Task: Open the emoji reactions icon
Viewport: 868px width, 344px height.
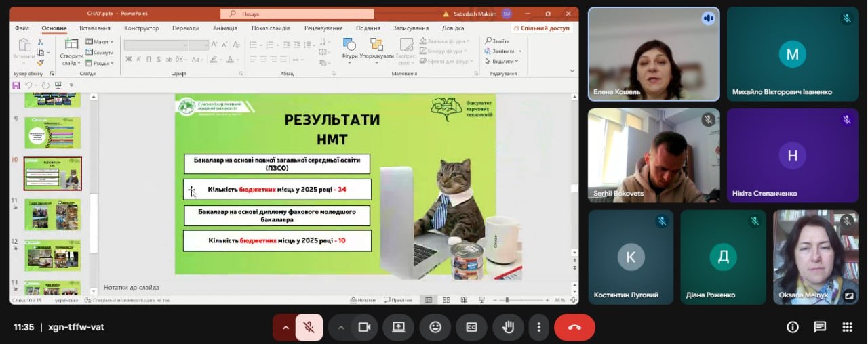Action: pos(435,327)
